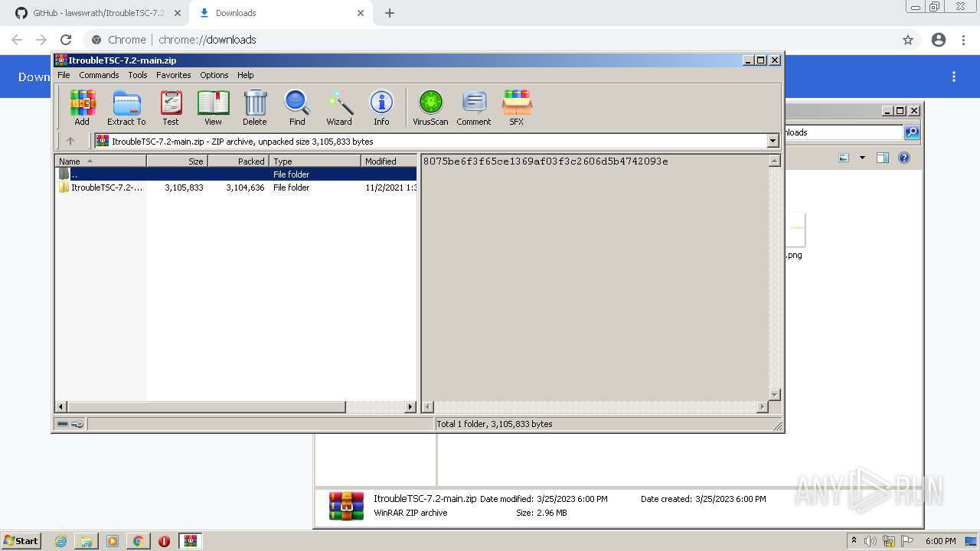Image resolution: width=980 pixels, height=551 pixels.
Task: Open Chrome three-dot menu
Action: click(x=963, y=40)
